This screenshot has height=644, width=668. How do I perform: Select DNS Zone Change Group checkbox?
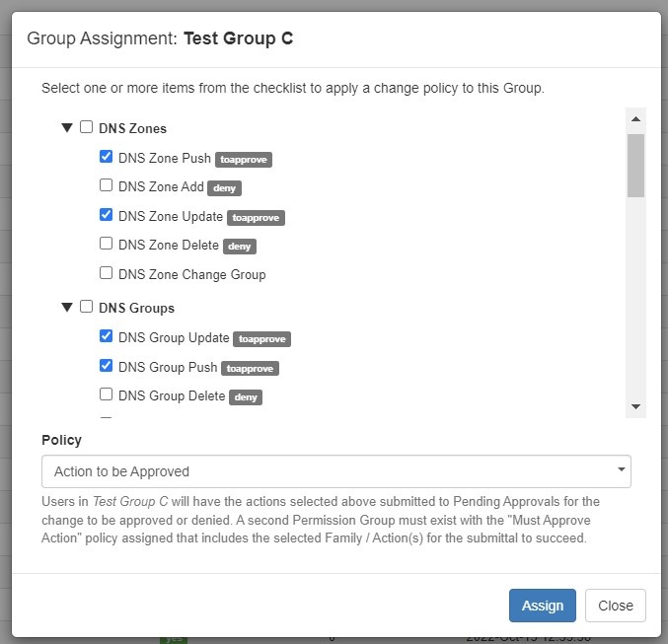coord(106,273)
